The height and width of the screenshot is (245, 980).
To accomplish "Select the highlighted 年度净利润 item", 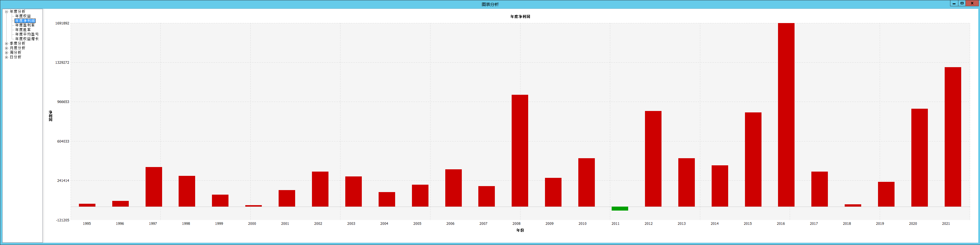I will pyautogui.click(x=25, y=21).
